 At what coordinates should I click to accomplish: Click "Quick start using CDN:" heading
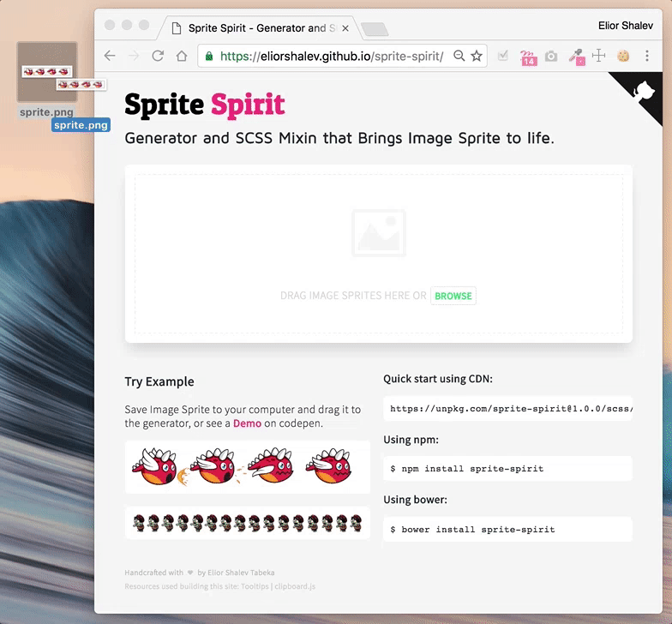(438, 379)
